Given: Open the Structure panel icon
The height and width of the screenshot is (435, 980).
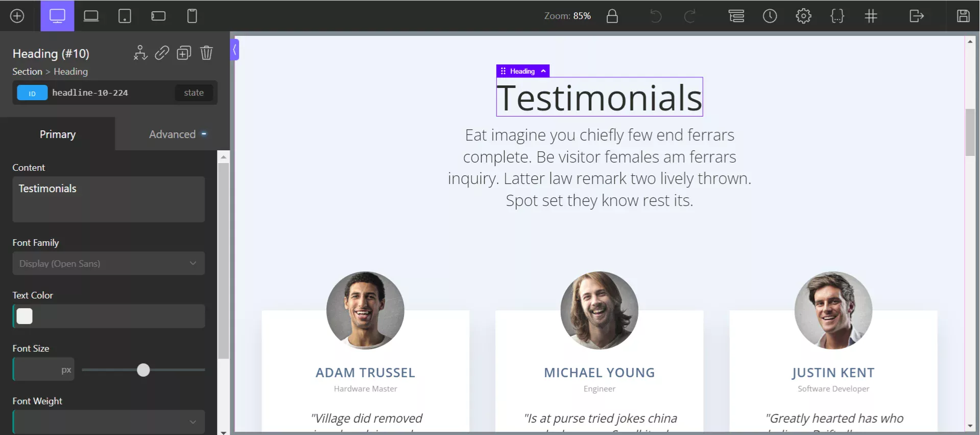Looking at the screenshot, I should click(x=736, y=16).
